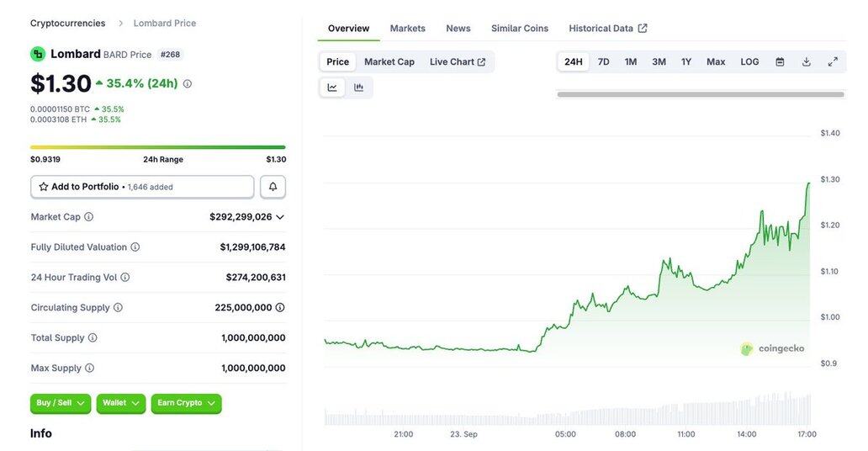Click the external link icon on Historical Data

point(643,29)
